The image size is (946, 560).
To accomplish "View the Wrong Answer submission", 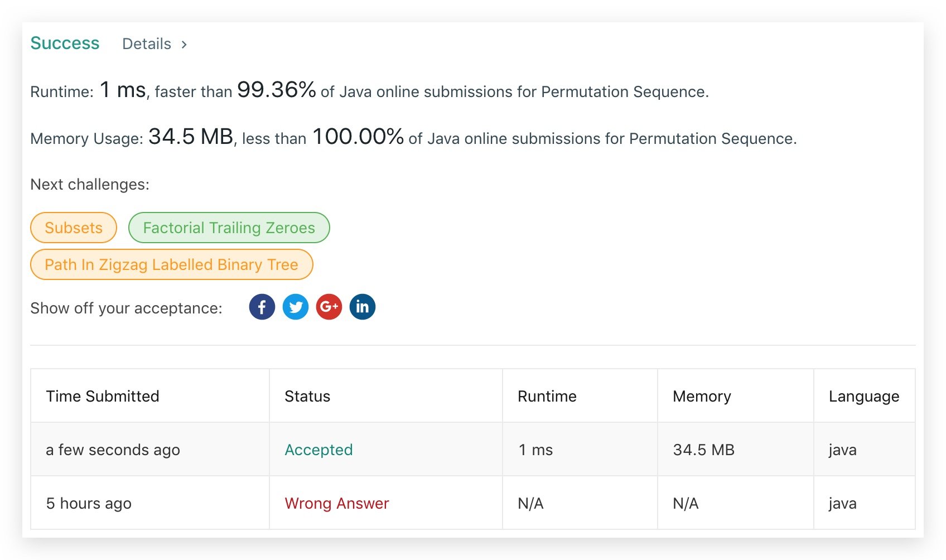I will coord(336,503).
